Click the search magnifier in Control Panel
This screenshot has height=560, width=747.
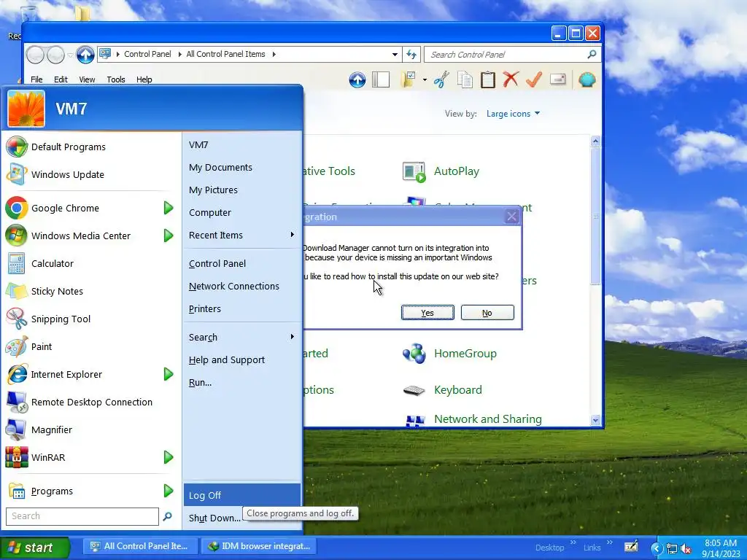pyautogui.click(x=592, y=54)
